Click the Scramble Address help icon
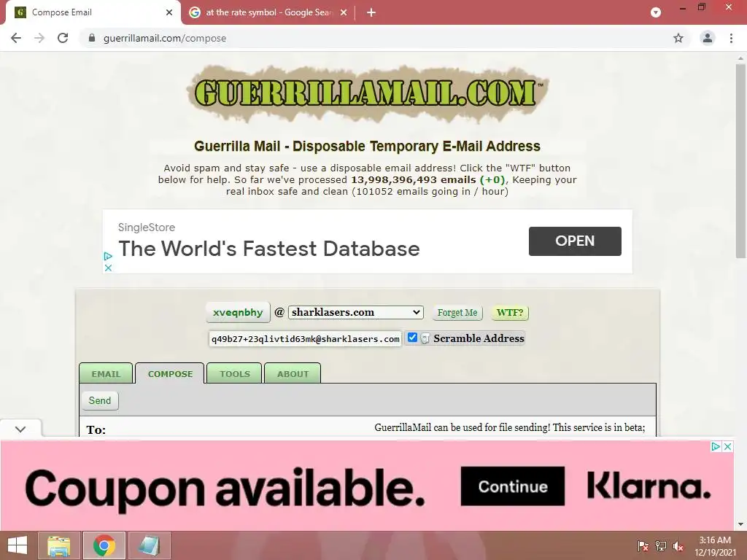The width and height of the screenshot is (747, 560). click(x=425, y=338)
